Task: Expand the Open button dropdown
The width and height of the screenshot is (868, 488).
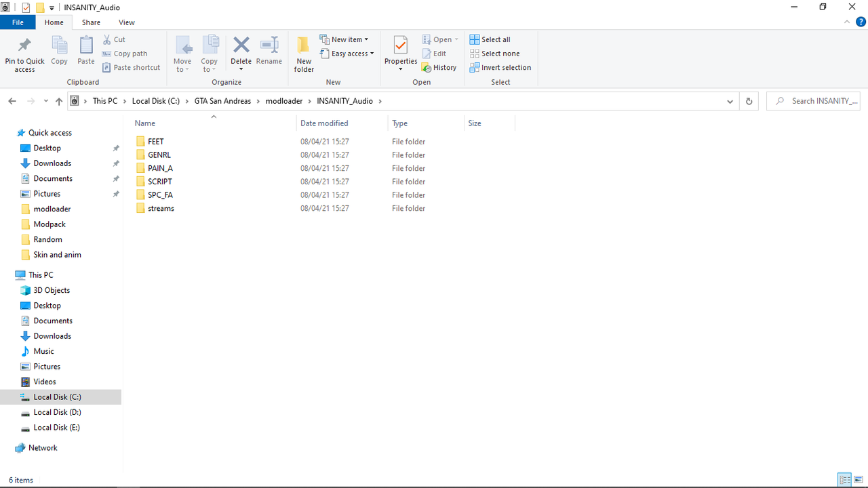Action: click(456, 39)
